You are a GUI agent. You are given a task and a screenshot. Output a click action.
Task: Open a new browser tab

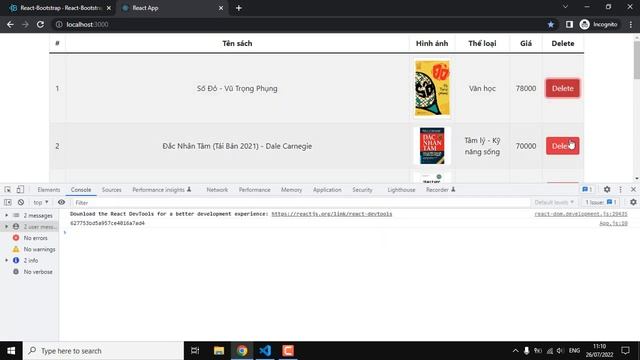point(239,8)
